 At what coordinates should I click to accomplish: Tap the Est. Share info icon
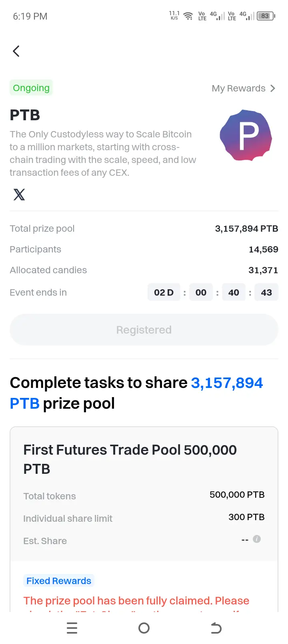pos(257,539)
